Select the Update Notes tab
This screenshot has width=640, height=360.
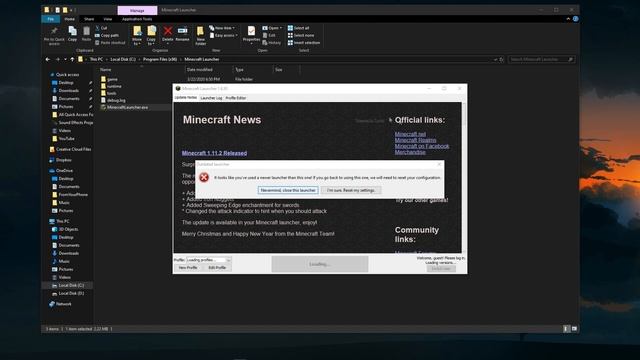(x=186, y=98)
